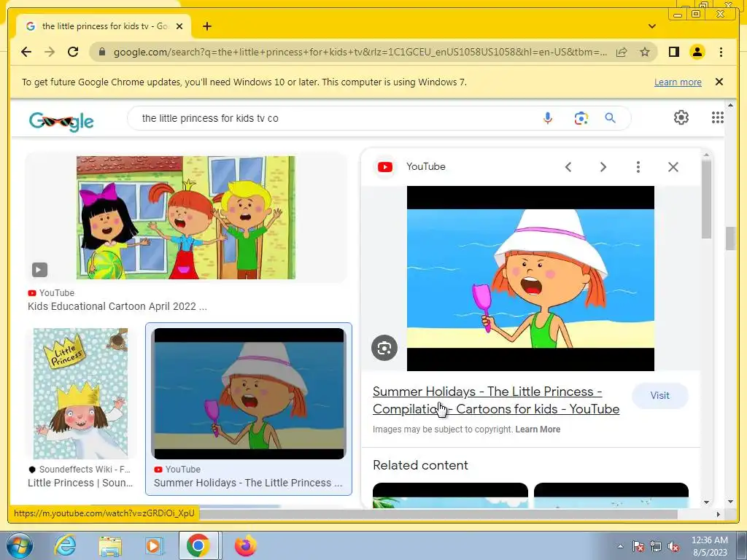Open Kids Educational Cartoon thumbnail
Screen dimensions: 747x560
click(x=186, y=217)
